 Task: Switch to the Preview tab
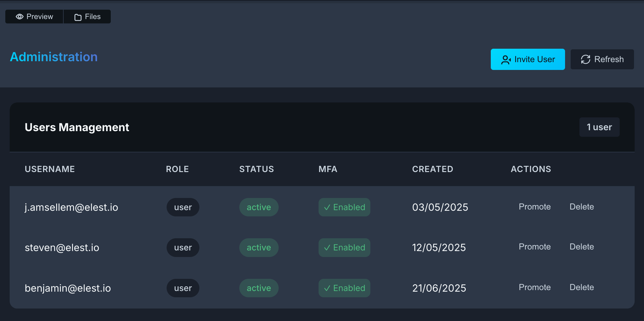[x=34, y=16]
